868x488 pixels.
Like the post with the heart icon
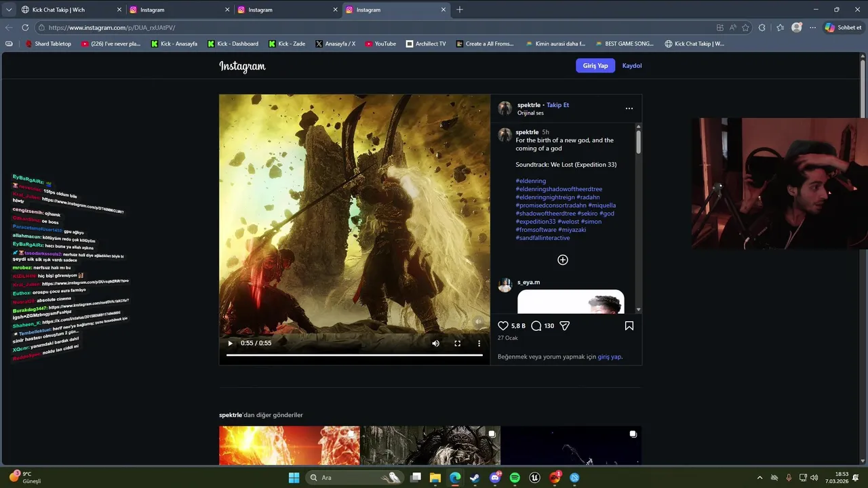(503, 326)
